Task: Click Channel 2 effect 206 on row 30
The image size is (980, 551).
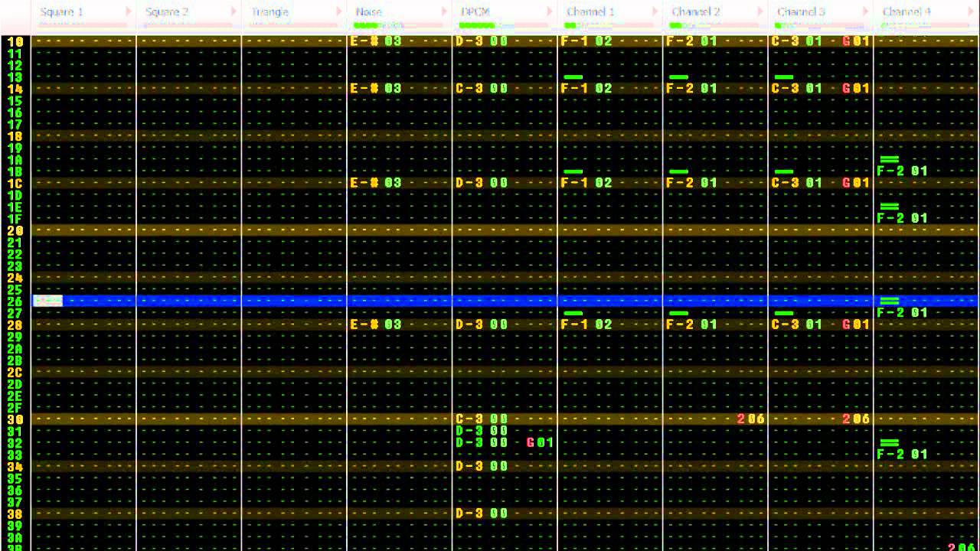Action: (x=751, y=419)
